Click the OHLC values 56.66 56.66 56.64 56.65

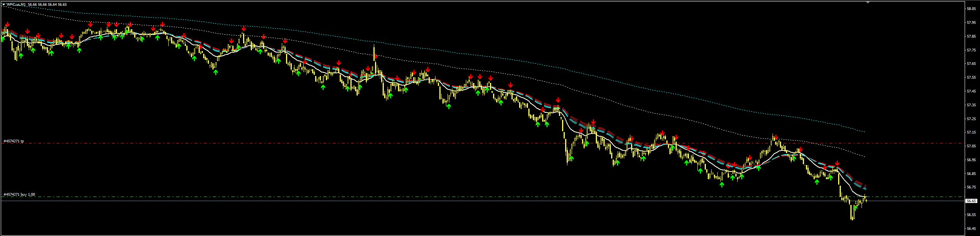pyautogui.click(x=47, y=4)
